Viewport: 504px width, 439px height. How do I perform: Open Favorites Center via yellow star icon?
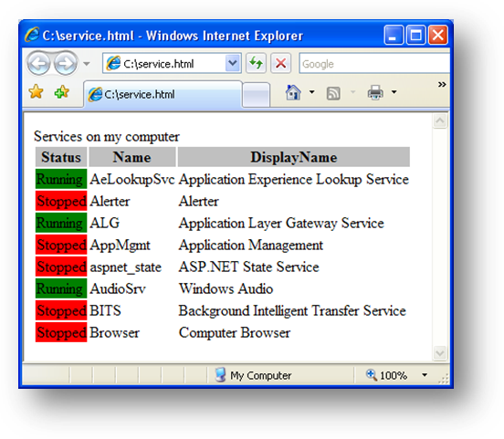coord(36,92)
